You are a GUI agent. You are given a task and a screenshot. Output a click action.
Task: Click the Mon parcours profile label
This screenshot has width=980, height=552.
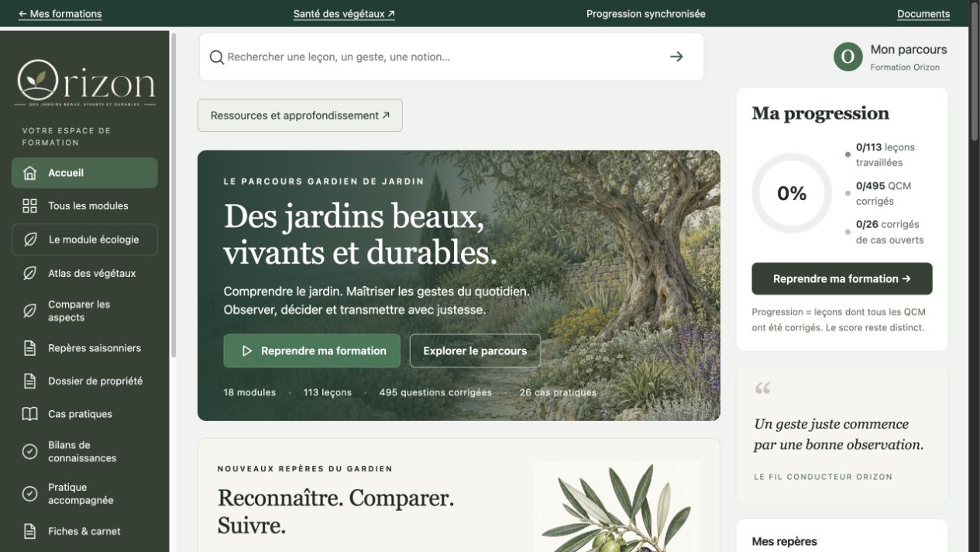click(909, 50)
